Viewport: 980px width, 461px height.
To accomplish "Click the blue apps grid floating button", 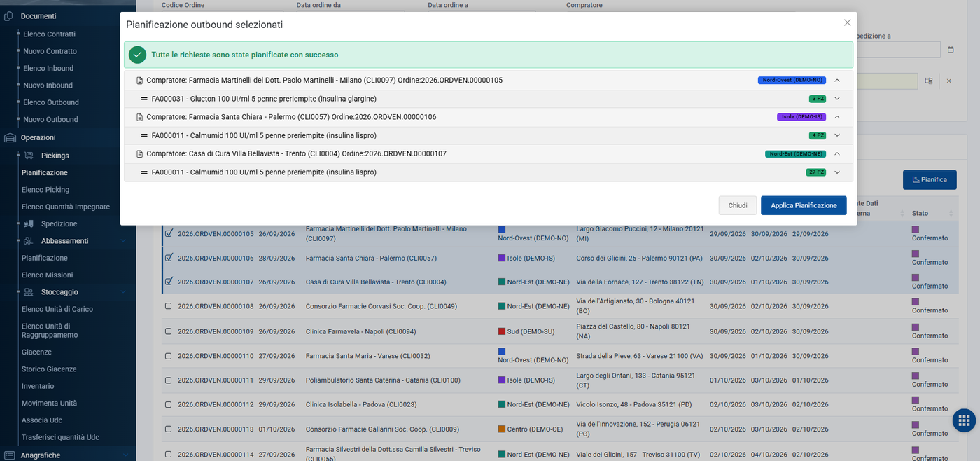I will click(x=964, y=420).
